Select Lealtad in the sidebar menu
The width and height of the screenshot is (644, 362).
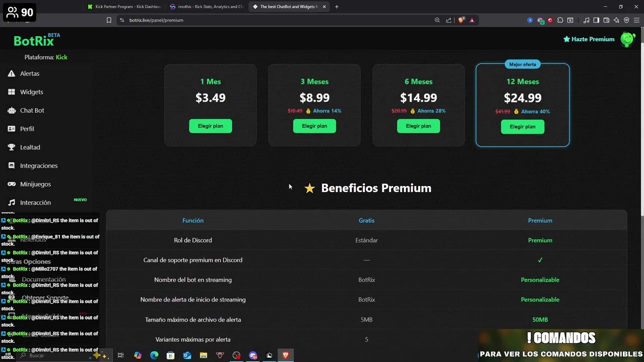[x=30, y=147]
